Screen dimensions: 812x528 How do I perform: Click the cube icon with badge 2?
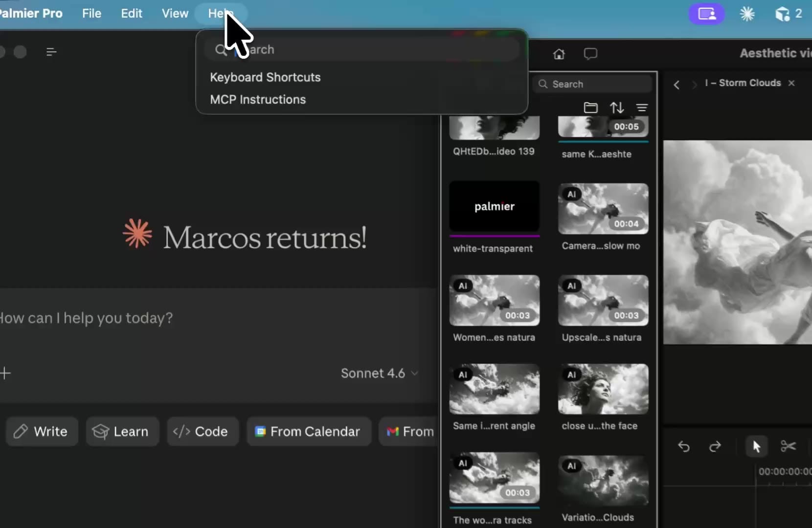point(788,14)
